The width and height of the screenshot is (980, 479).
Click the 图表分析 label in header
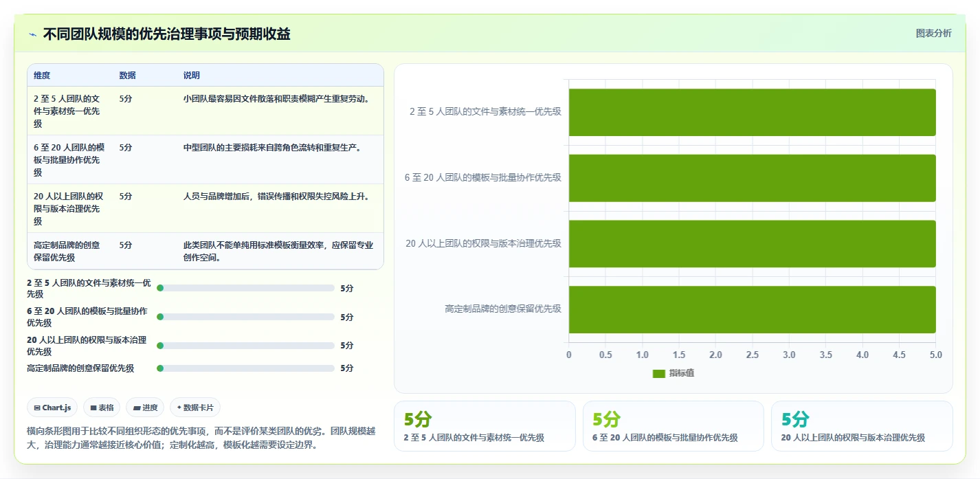(x=933, y=33)
